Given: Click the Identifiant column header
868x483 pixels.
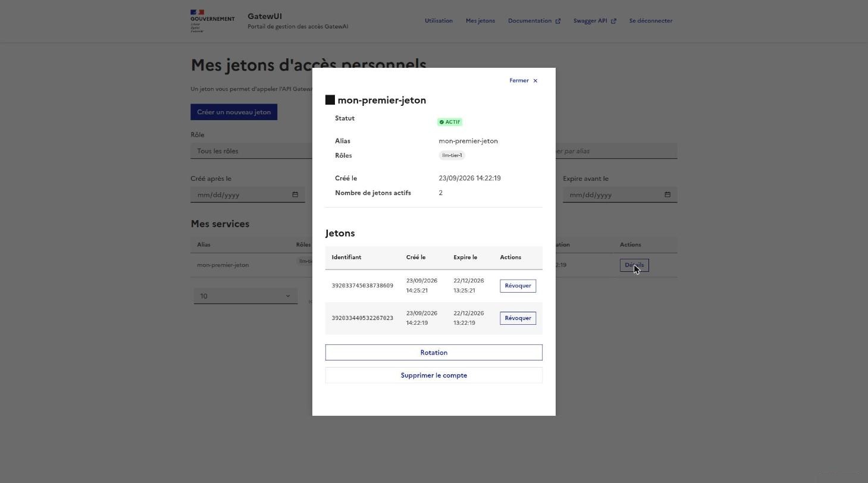Looking at the screenshot, I should click(346, 258).
